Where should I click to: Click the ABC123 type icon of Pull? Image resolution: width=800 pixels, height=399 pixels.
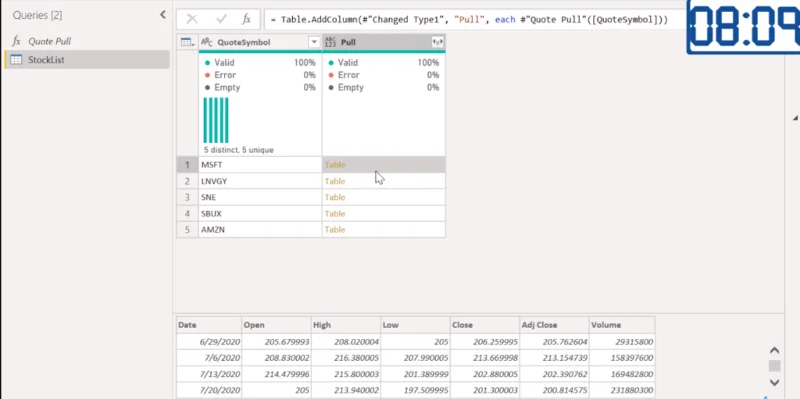point(331,42)
